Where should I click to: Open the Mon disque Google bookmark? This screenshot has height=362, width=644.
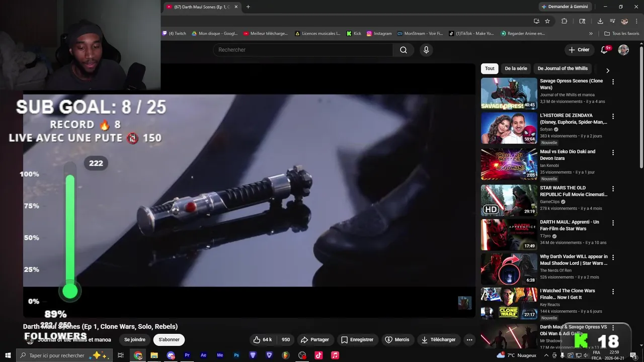click(x=214, y=34)
